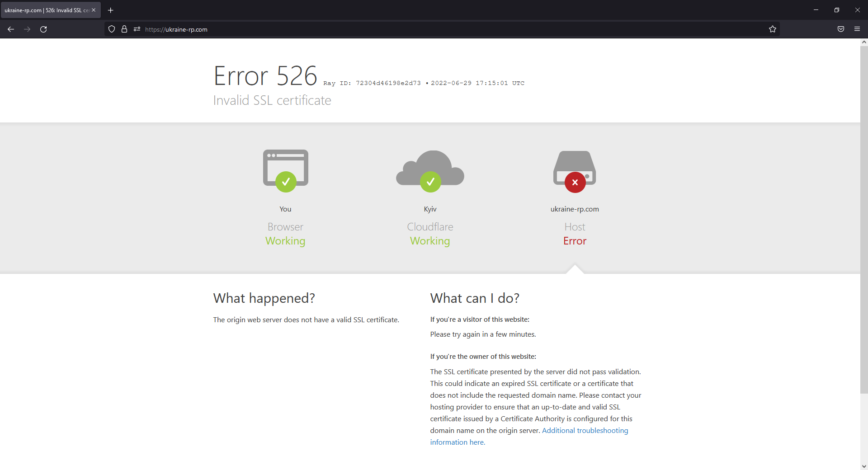Reload the current page
Image resolution: width=868 pixels, height=470 pixels.
click(x=43, y=29)
